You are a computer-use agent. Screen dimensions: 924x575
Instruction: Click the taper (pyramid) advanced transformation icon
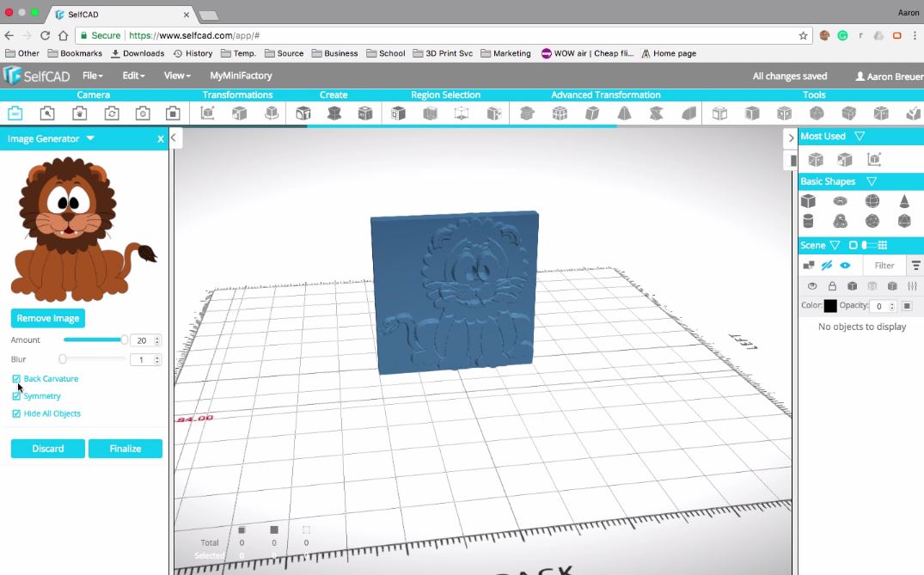(x=624, y=113)
